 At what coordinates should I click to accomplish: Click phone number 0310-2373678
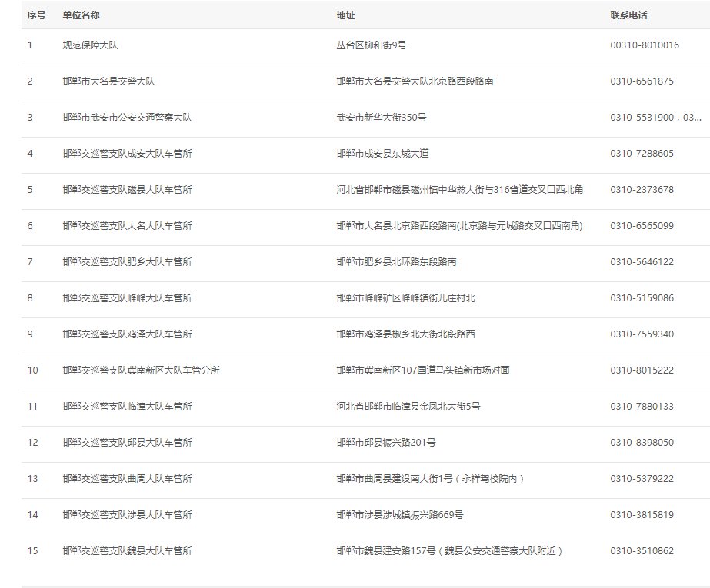(642, 190)
